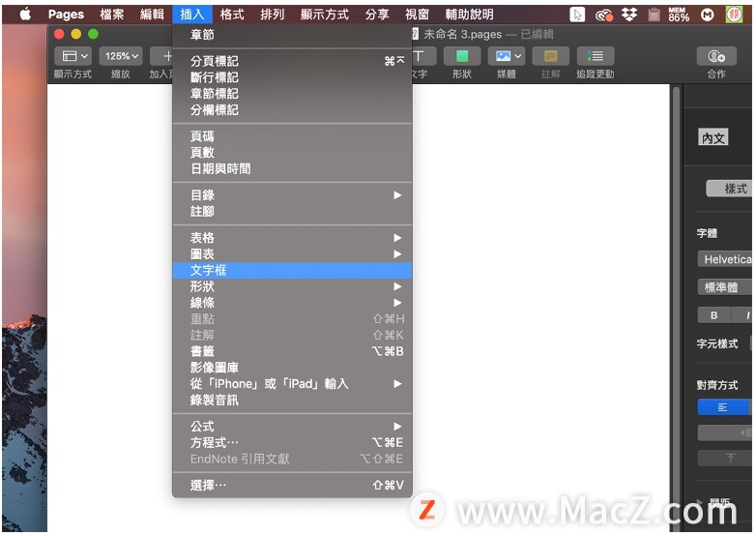
Task: Open the 顯示方式 menu in menu bar
Action: click(325, 15)
